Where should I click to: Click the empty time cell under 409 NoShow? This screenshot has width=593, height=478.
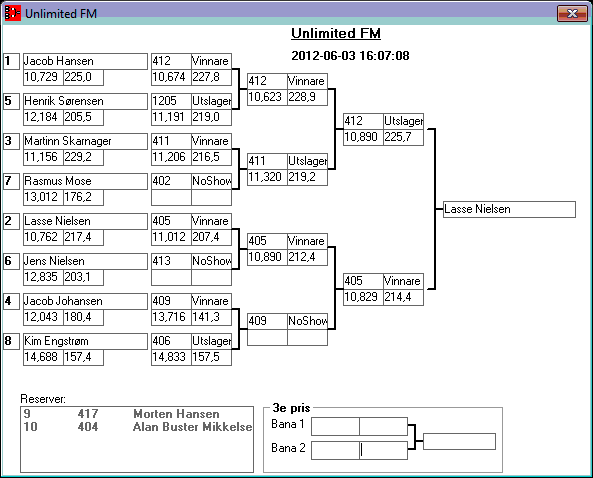click(267, 337)
